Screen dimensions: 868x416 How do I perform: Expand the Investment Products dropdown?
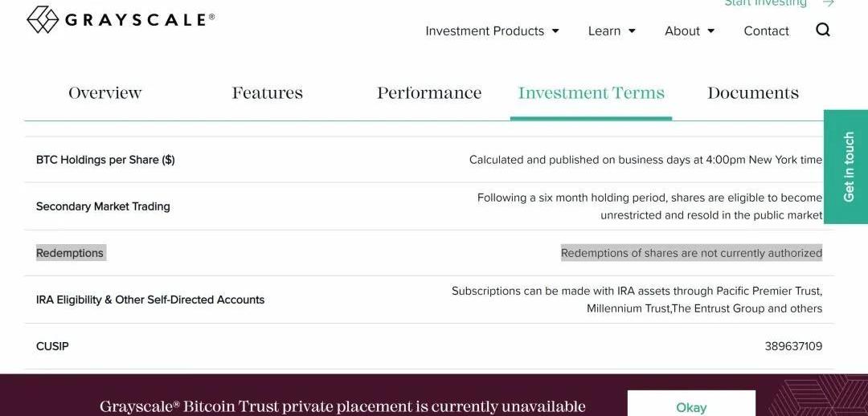coord(492,31)
